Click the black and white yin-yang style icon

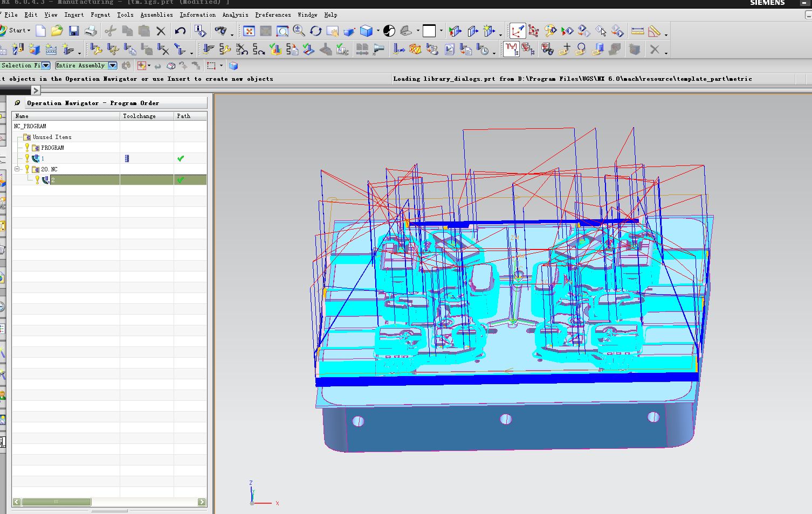pos(389,31)
